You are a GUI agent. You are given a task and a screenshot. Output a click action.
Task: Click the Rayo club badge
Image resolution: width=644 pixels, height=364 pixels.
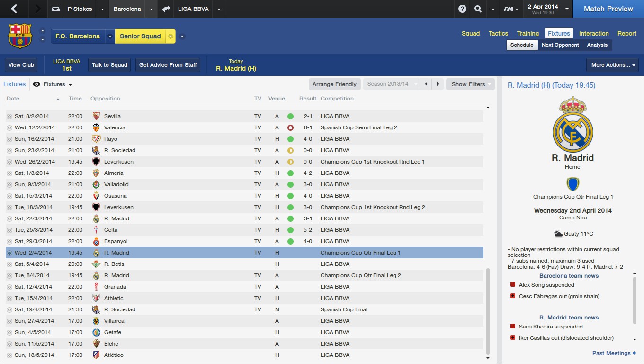pos(96,139)
